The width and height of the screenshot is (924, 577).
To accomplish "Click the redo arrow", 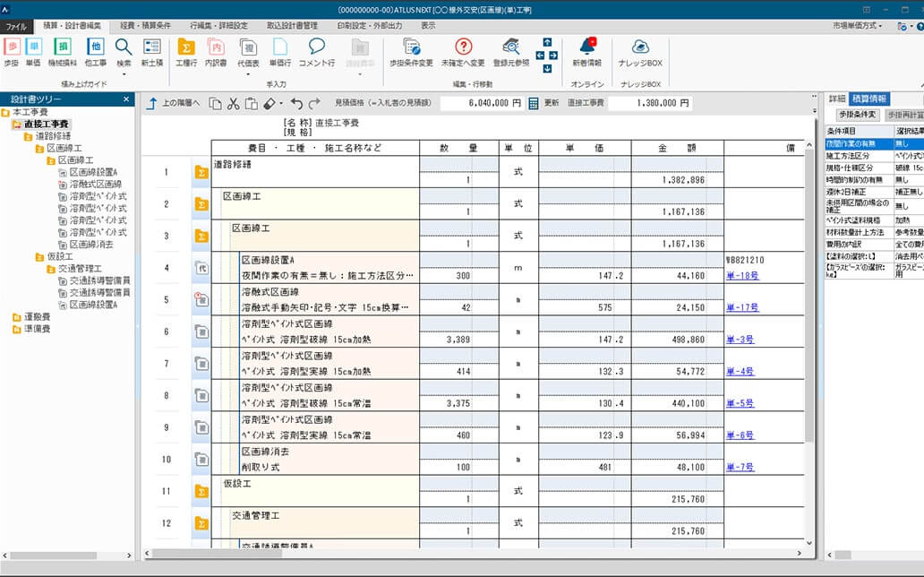I will pyautogui.click(x=314, y=104).
